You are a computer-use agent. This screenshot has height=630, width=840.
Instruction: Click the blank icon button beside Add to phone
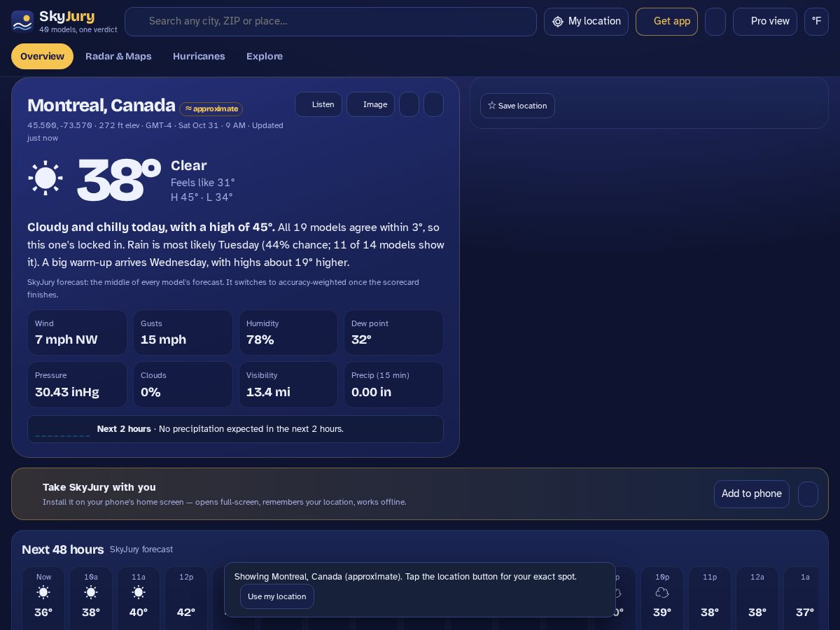click(x=808, y=494)
